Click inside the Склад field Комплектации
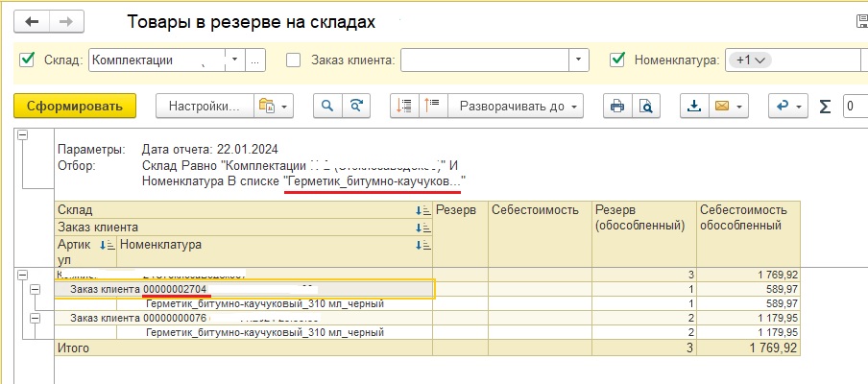Viewport: 868px width, 384px height. (157, 60)
